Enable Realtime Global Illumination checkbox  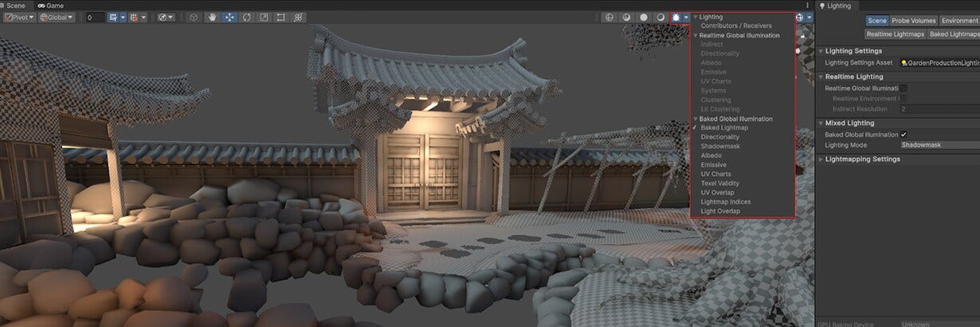point(904,89)
